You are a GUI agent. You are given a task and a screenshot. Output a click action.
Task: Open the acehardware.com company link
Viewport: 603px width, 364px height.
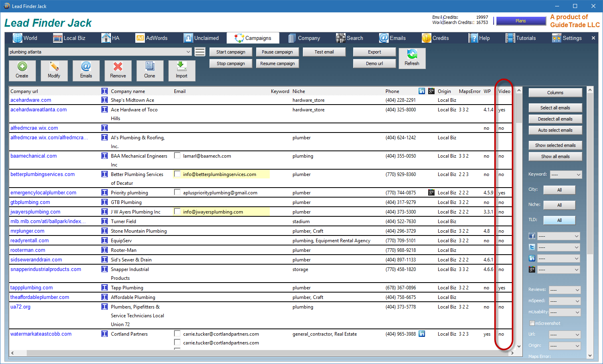31,100
